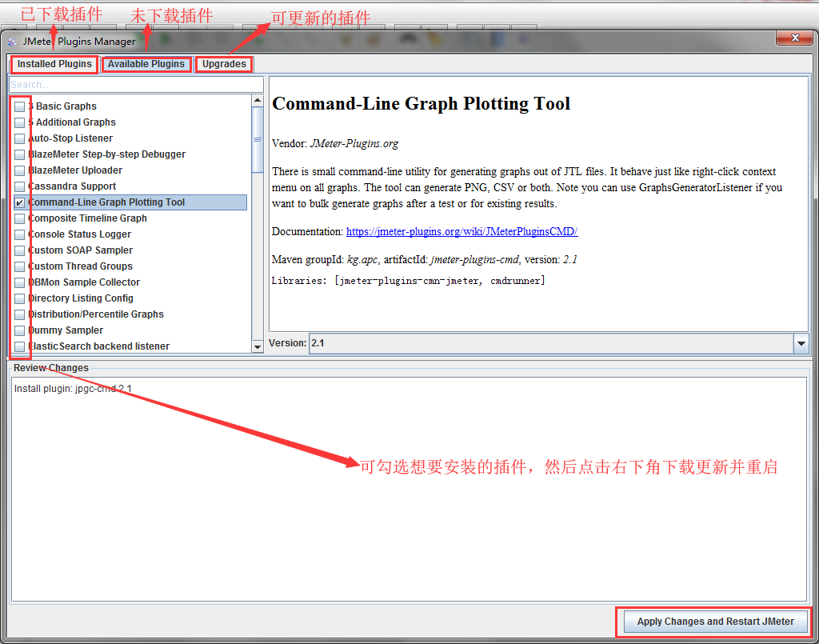Close the JMeter Plugins Manager window

click(x=795, y=38)
